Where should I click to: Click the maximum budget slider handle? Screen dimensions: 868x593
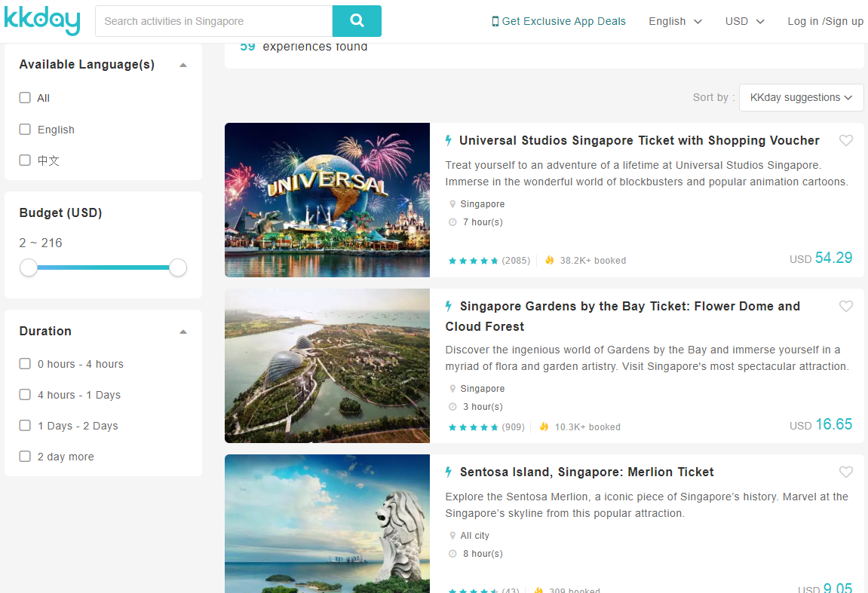pyautogui.click(x=178, y=267)
